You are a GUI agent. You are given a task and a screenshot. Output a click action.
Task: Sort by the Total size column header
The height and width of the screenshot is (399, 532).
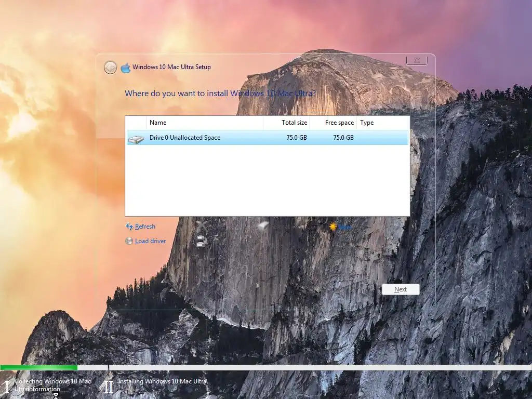287,123
